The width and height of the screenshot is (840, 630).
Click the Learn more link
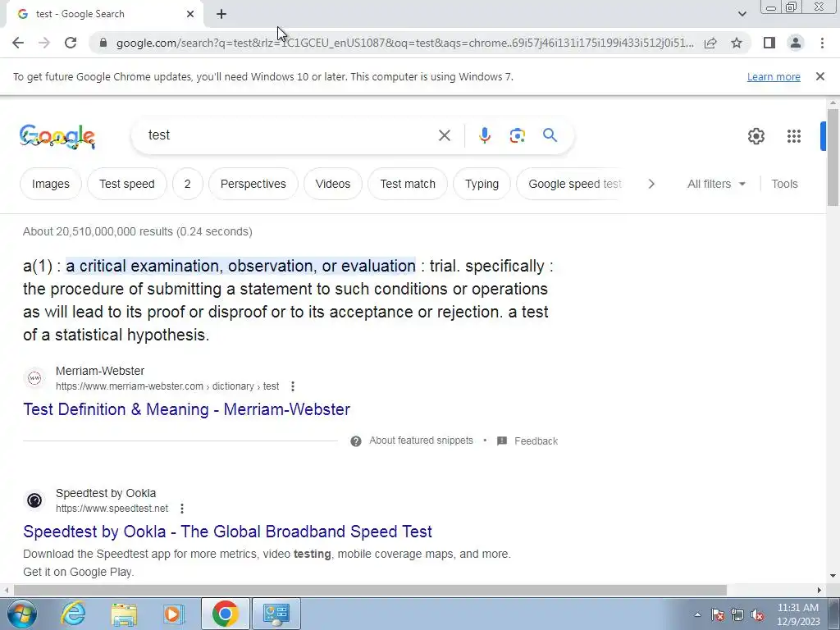click(774, 76)
